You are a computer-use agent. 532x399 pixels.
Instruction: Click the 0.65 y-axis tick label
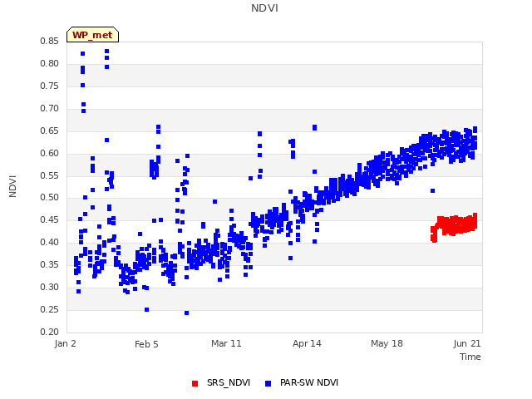pos(49,131)
